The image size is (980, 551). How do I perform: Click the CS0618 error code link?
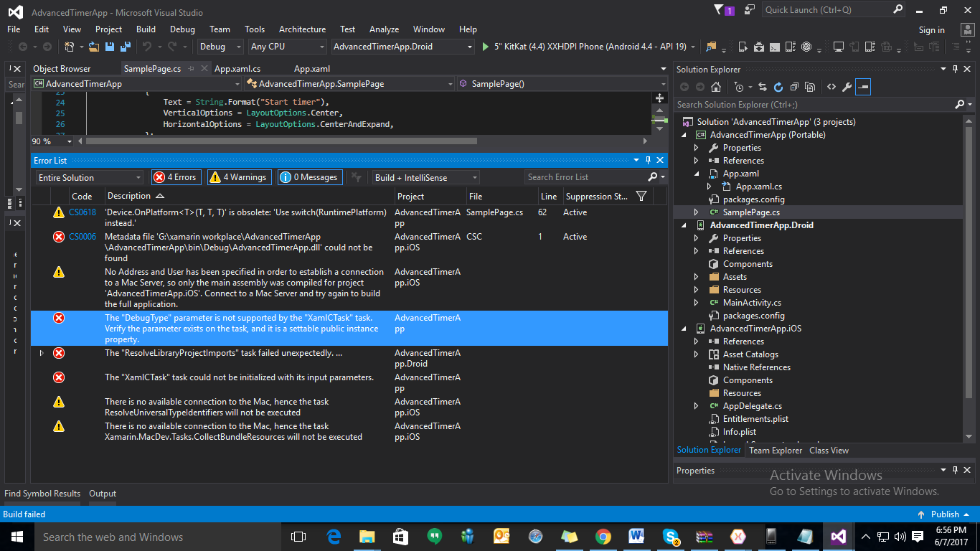pos(83,212)
